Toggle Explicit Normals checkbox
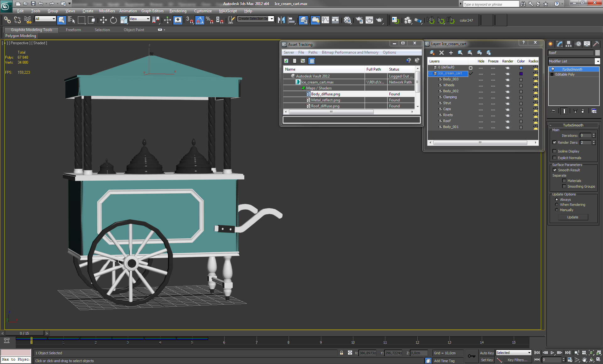The height and width of the screenshot is (364, 603). coord(554,158)
